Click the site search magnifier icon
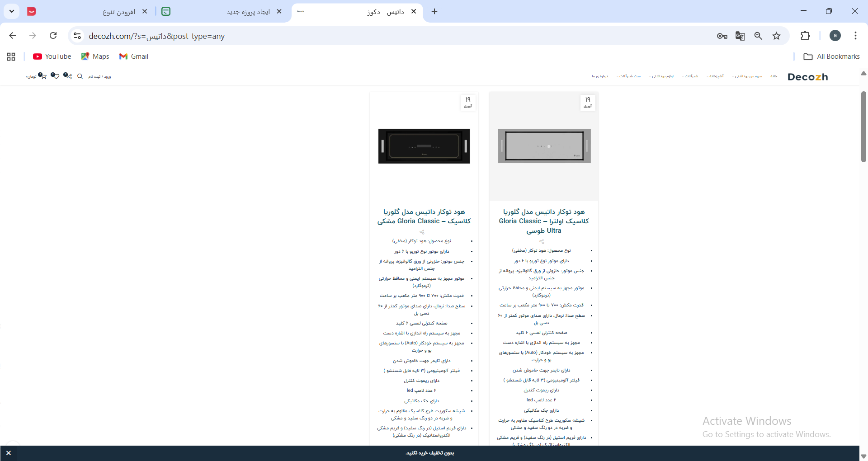The image size is (868, 461). click(x=80, y=76)
